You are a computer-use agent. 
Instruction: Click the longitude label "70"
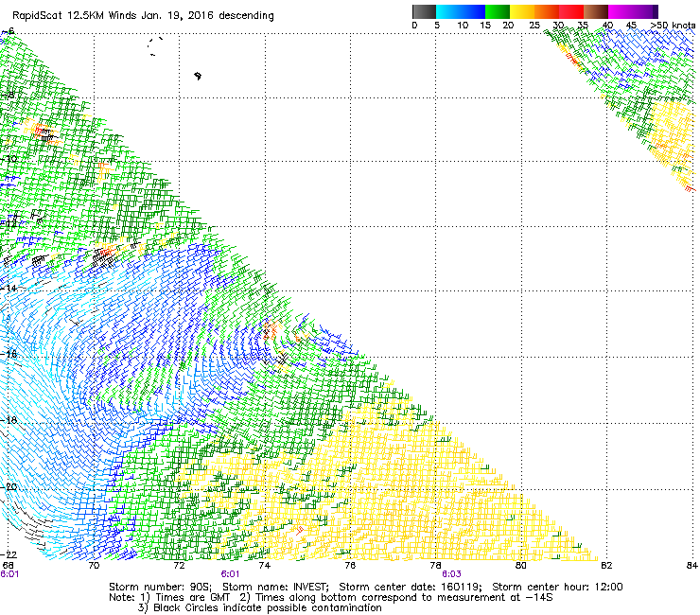94,566
